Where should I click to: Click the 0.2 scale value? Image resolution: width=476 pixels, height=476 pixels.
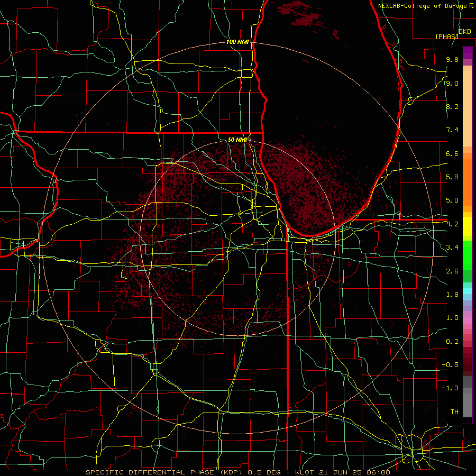tap(452, 341)
